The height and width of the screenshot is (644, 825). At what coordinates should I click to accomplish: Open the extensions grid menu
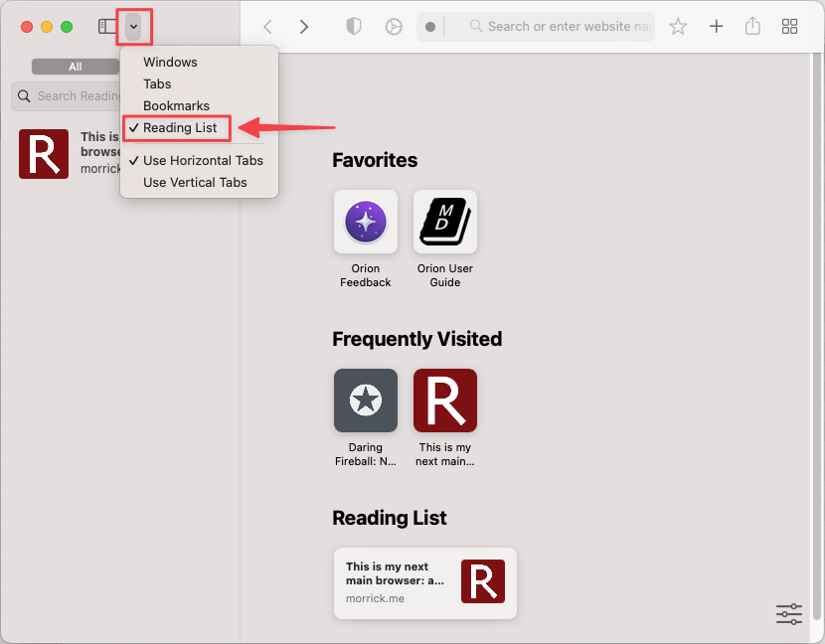pyautogui.click(x=789, y=26)
